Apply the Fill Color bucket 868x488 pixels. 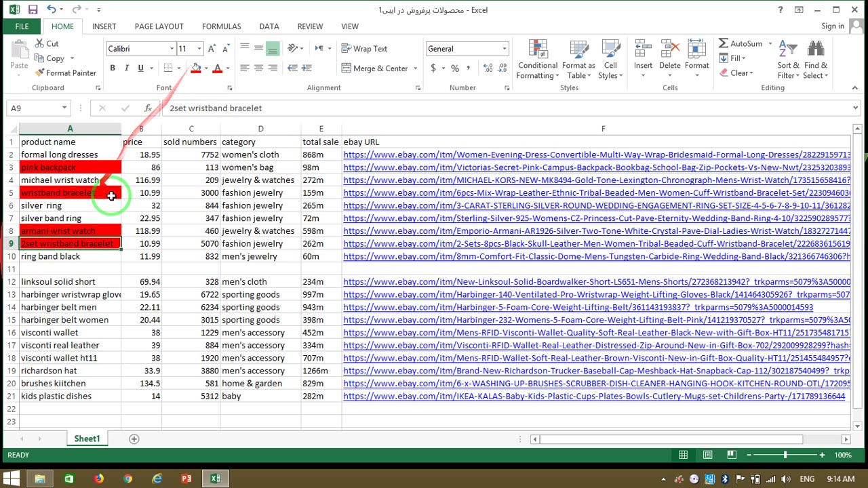(196, 68)
